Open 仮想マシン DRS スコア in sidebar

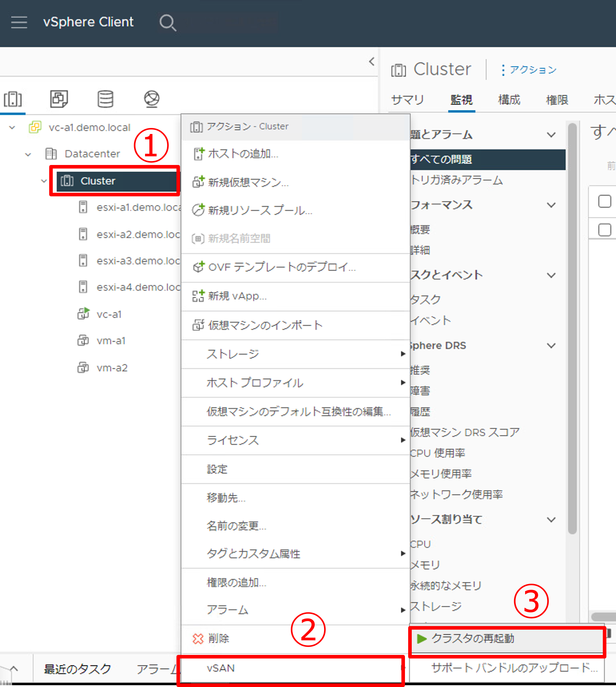point(465,432)
